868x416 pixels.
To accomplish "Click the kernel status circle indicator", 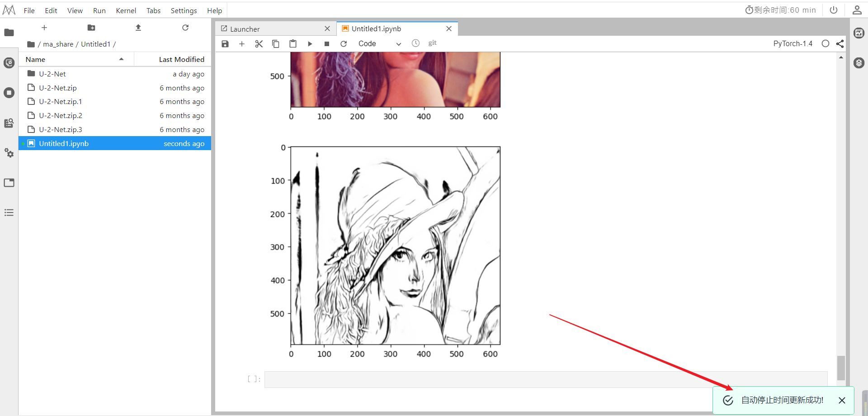I will 826,43.
